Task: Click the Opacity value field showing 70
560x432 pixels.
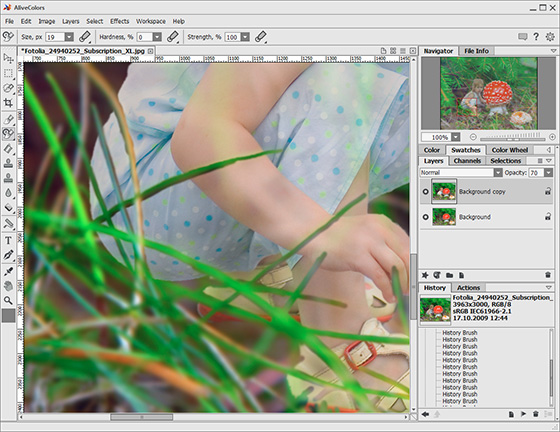Action: point(536,172)
